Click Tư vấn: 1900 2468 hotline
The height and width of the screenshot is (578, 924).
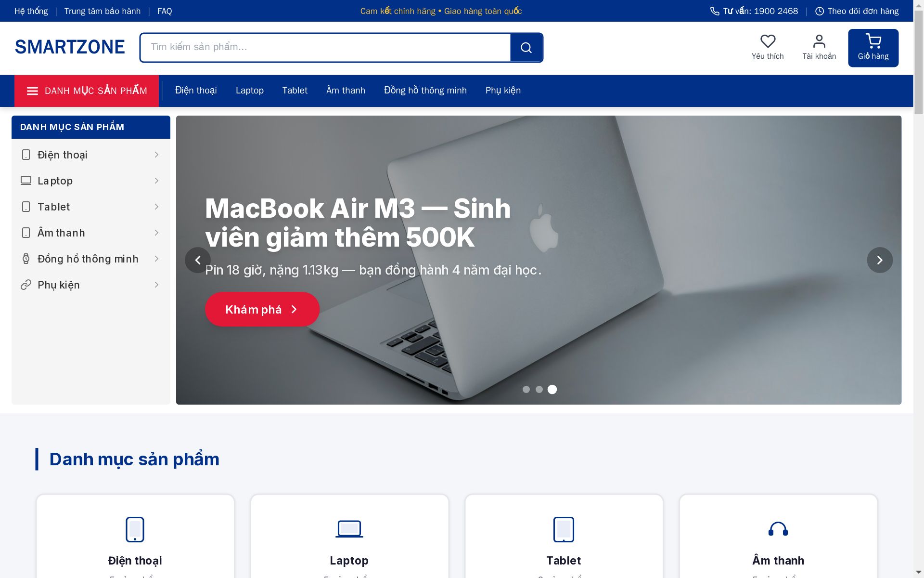(754, 11)
